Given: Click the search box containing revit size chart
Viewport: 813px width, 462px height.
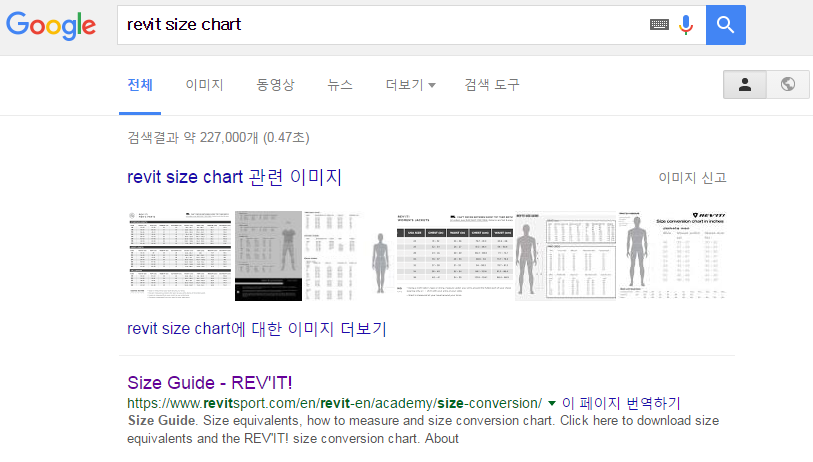Looking at the screenshot, I should (x=380, y=25).
